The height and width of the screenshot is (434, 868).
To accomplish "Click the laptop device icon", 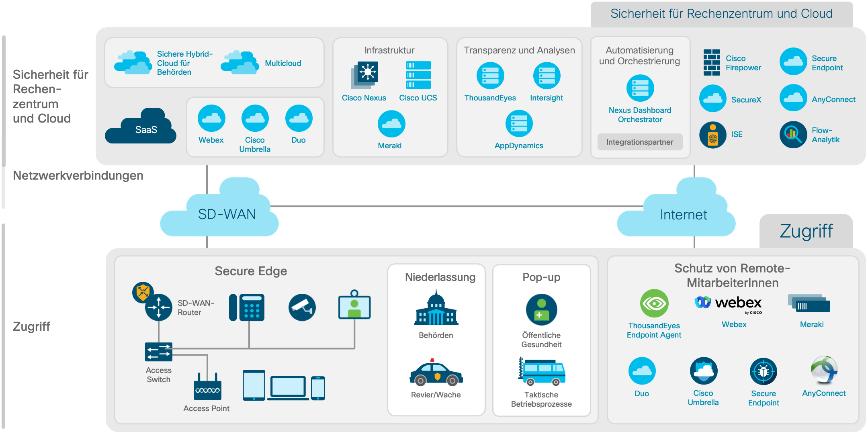I will click(x=288, y=388).
